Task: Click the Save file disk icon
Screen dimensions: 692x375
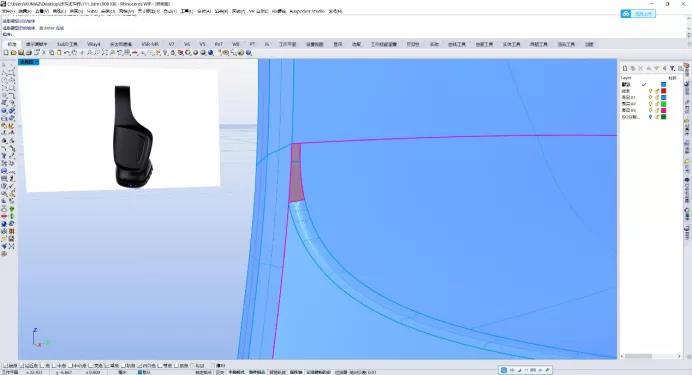Action: point(21,52)
